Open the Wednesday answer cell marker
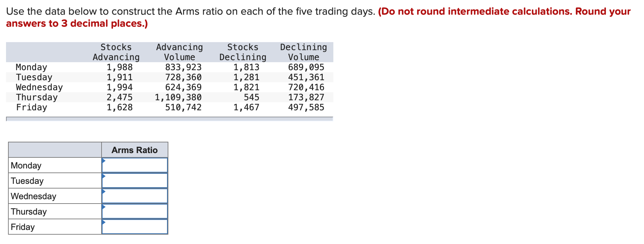The height and width of the screenshot is (244, 644). 104,192
